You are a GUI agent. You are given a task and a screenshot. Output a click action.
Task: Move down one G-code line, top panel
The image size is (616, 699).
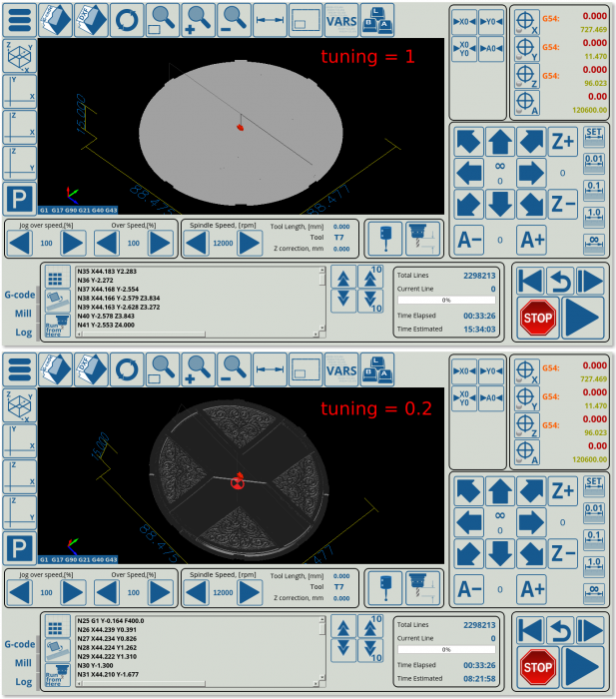pos(343,300)
